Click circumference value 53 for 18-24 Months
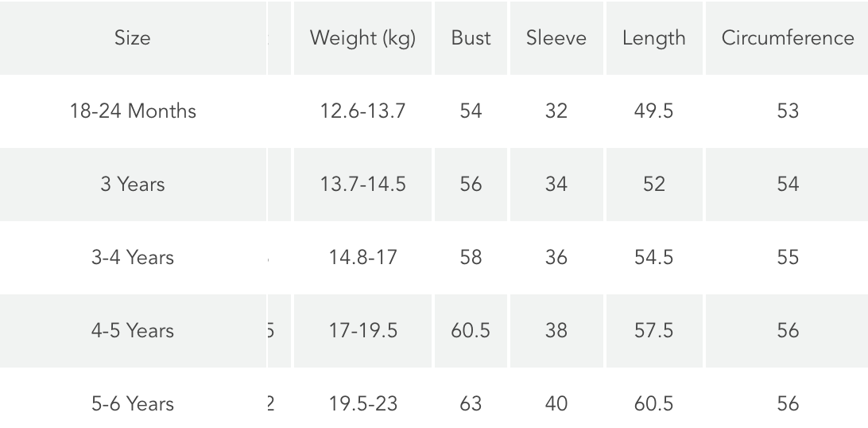 pyautogui.click(x=788, y=111)
